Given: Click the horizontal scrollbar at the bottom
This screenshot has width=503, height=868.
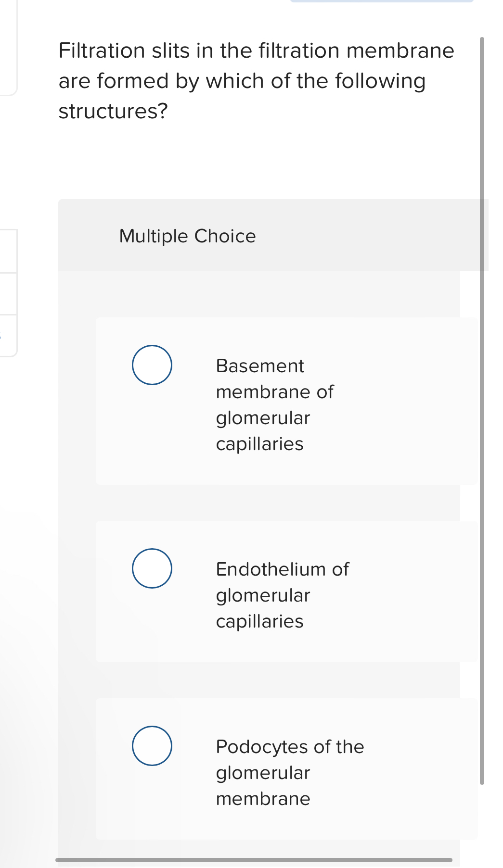Looking at the screenshot, I should 254,860.
